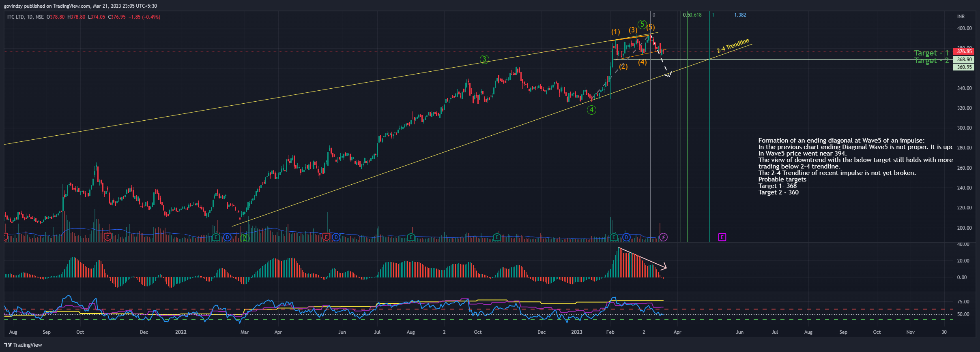This screenshot has height=352, width=980.
Task: Click the green earnings marker in August 2022
Action: pyautogui.click(x=411, y=237)
